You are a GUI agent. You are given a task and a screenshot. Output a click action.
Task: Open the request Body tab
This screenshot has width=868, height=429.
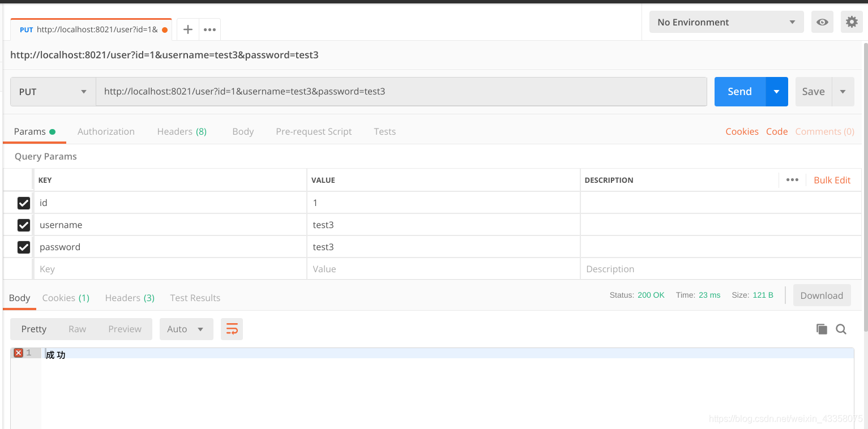click(243, 131)
